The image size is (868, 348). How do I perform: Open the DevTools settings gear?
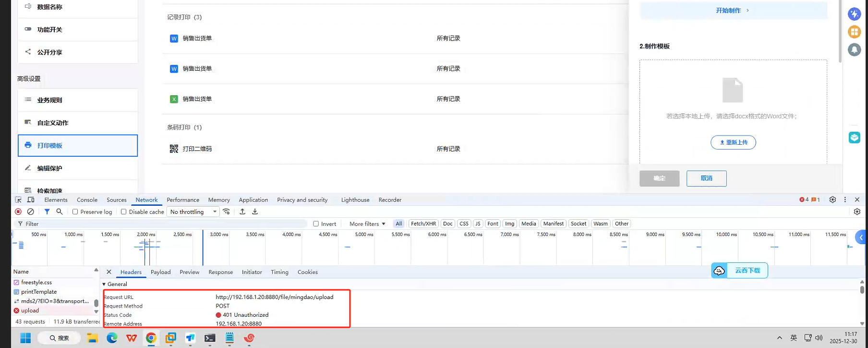[x=832, y=199]
